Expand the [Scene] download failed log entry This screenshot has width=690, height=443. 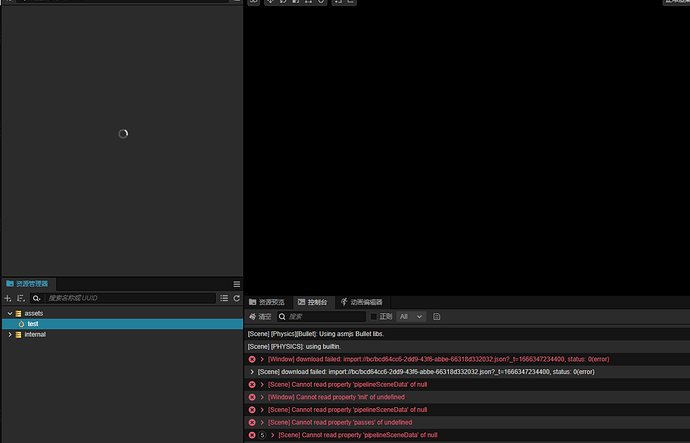click(x=252, y=372)
